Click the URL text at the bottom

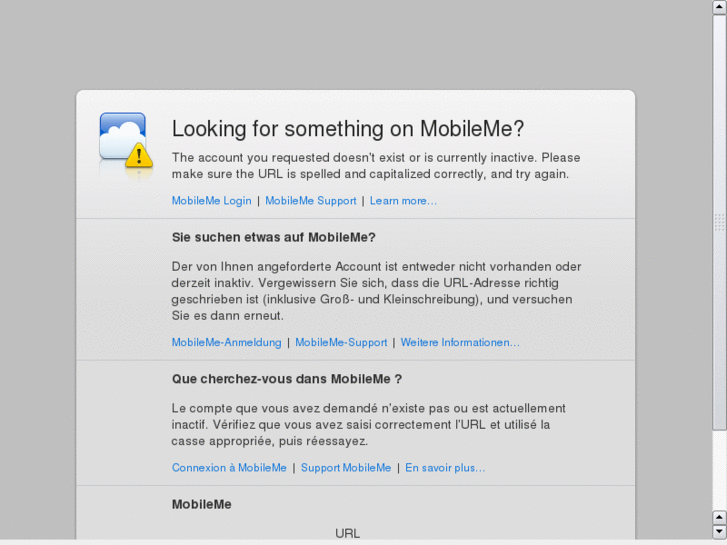click(x=347, y=533)
